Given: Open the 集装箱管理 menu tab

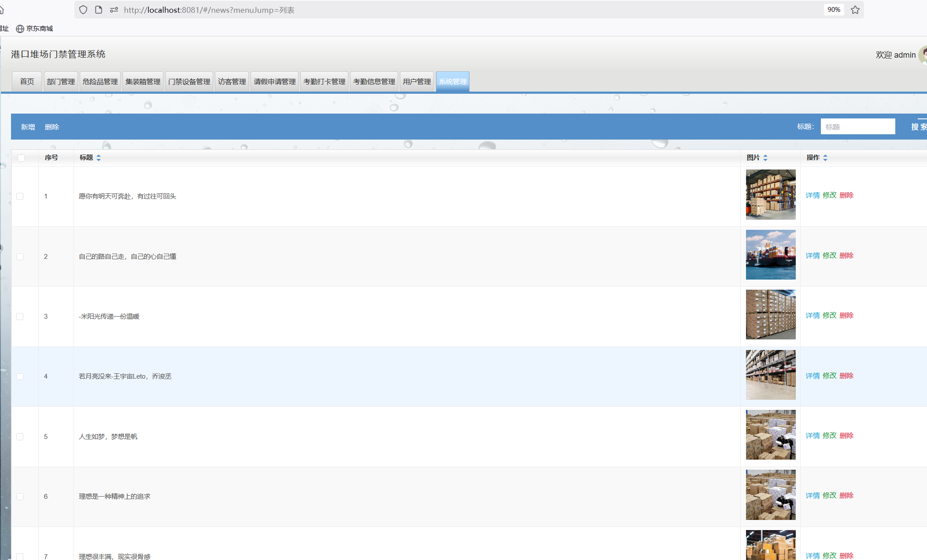Looking at the screenshot, I should 143,81.
